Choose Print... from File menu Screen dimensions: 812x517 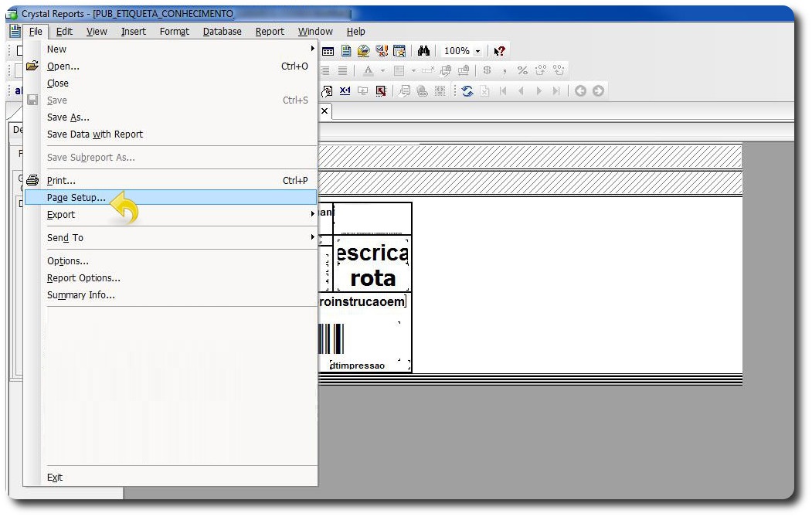pos(171,180)
